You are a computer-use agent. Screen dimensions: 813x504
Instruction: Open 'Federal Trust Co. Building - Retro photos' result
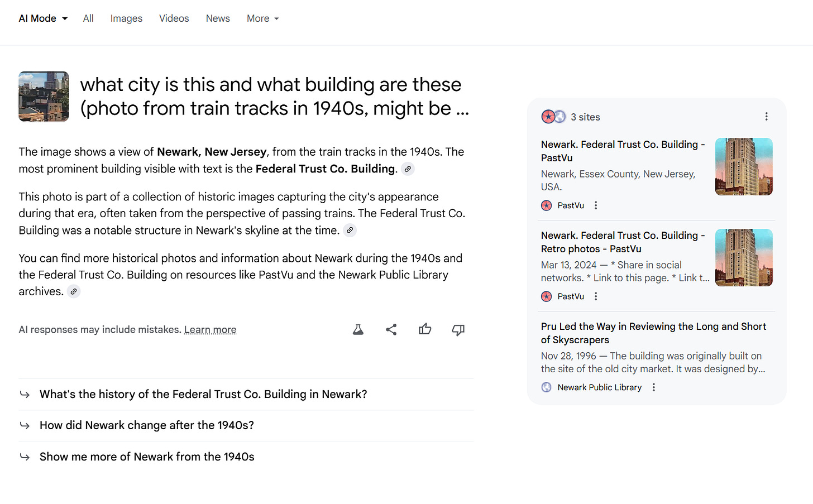point(623,242)
